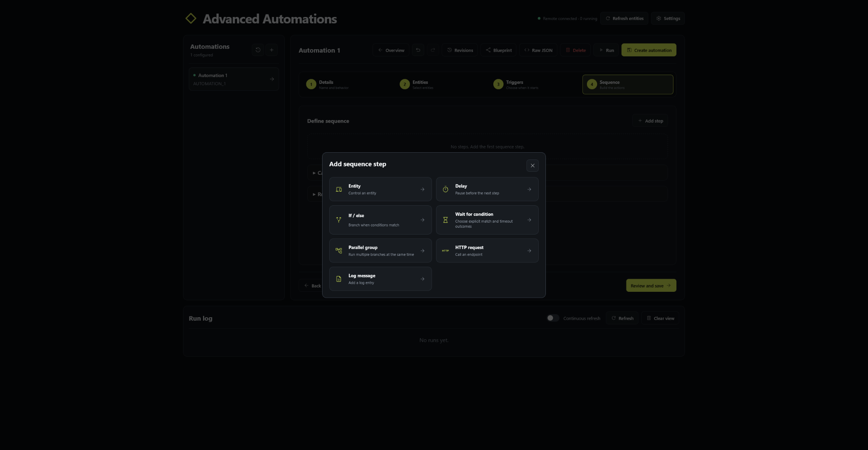The width and height of the screenshot is (868, 450).
Task: Click the arrow on the Parallel group card
Action: [422, 251]
